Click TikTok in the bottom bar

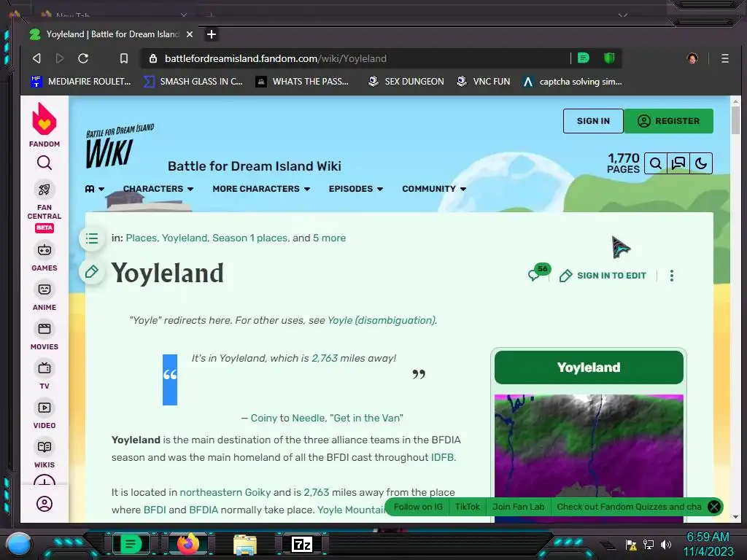(467, 507)
